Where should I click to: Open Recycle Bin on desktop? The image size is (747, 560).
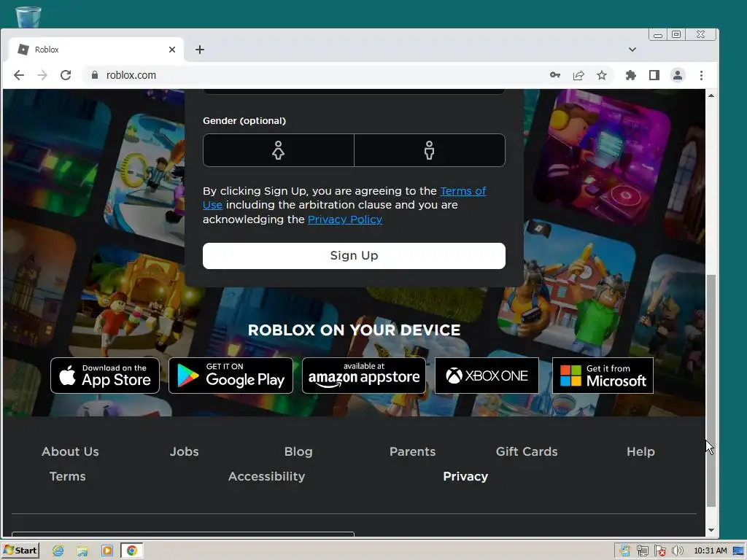[28, 17]
